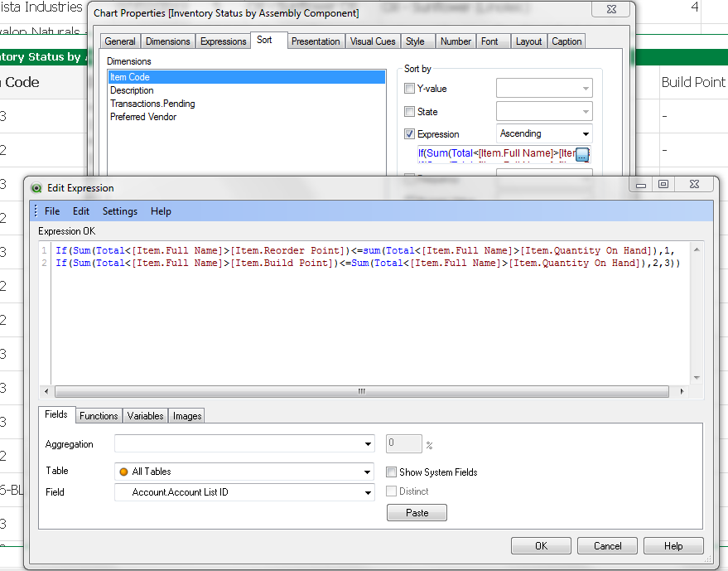The height and width of the screenshot is (571, 728).
Task: Switch to the Caption tab
Action: pyautogui.click(x=566, y=41)
